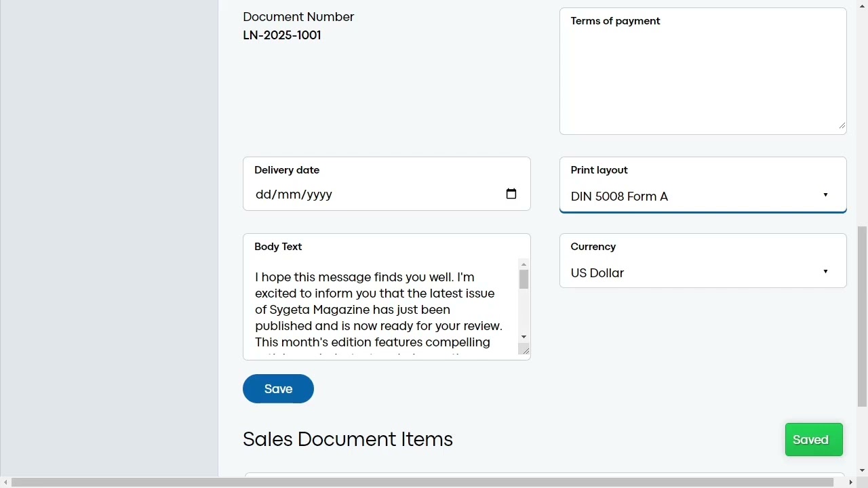The width and height of the screenshot is (868, 488).
Task: Click the horizontal page scrollbar thumb
Action: [422, 482]
